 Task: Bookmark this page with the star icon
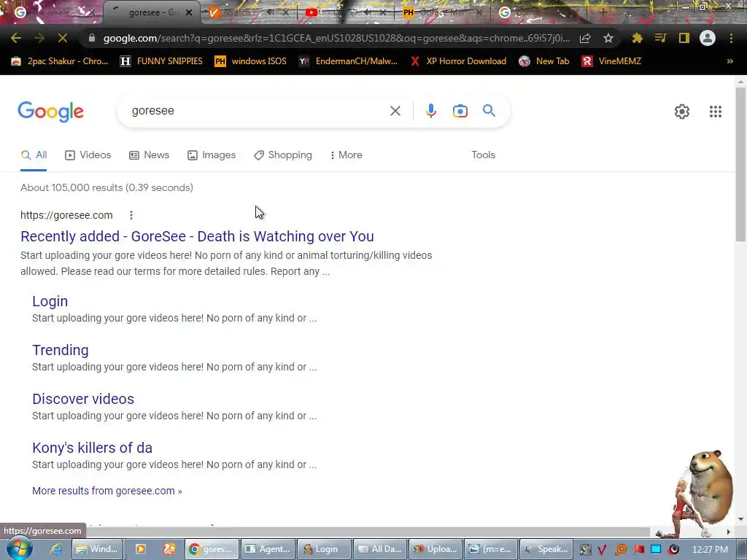point(608,38)
